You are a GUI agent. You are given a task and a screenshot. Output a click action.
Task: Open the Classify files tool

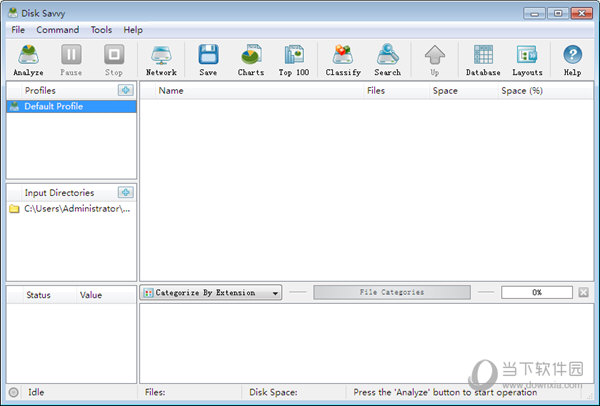pos(343,60)
